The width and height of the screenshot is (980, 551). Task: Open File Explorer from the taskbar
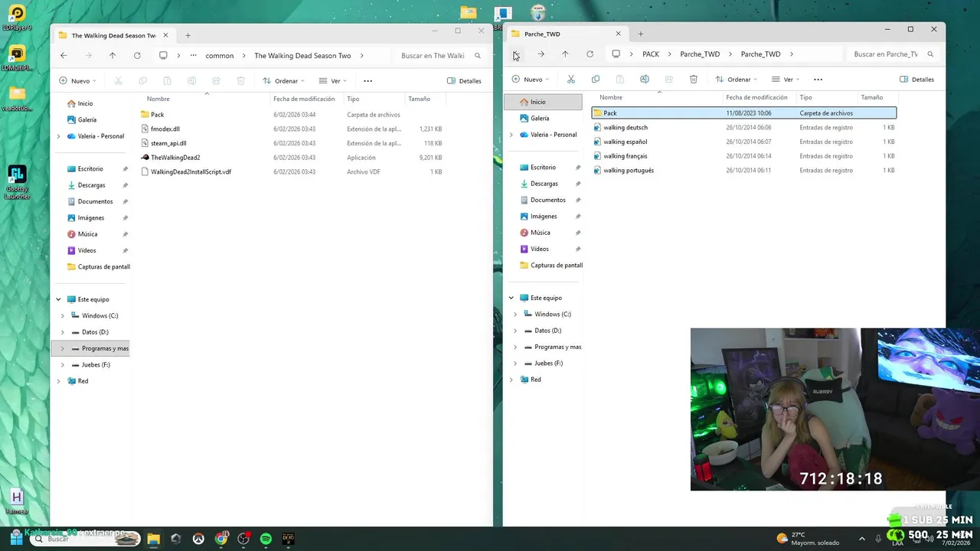(x=153, y=539)
